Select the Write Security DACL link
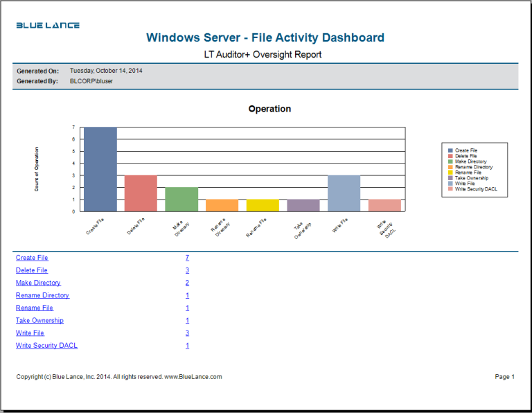 click(x=46, y=346)
